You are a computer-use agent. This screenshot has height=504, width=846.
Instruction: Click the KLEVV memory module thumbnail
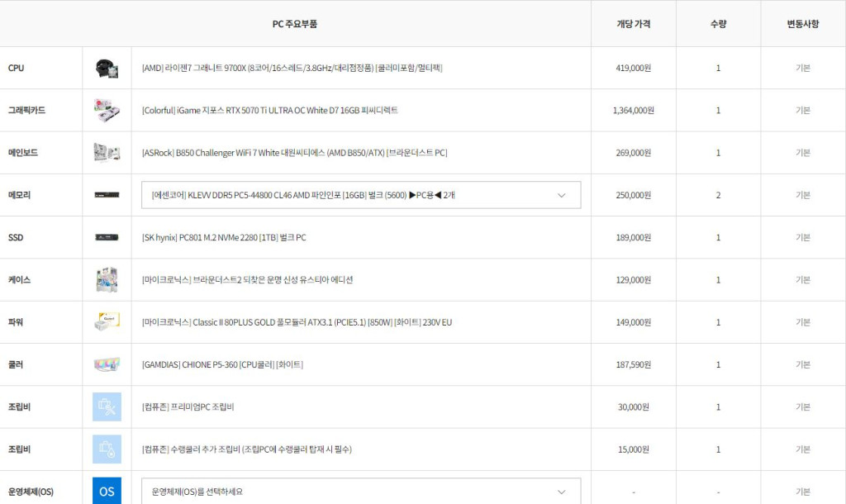pos(107,195)
